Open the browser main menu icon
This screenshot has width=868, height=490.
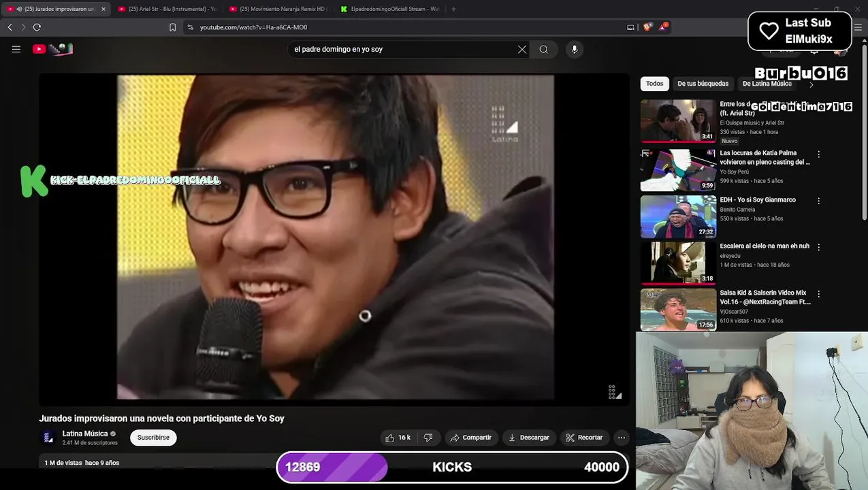pos(858,27)
